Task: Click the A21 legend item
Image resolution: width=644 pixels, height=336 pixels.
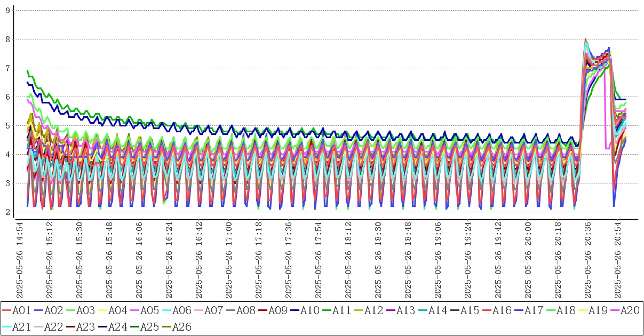Action: pyautogui.click(x=20, y=327)
